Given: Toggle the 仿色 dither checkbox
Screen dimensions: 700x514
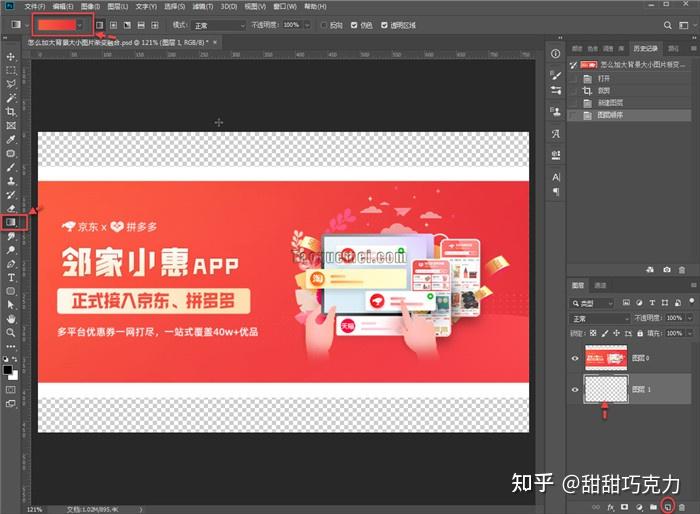Looking at the screenshot, I should point(354,25).
